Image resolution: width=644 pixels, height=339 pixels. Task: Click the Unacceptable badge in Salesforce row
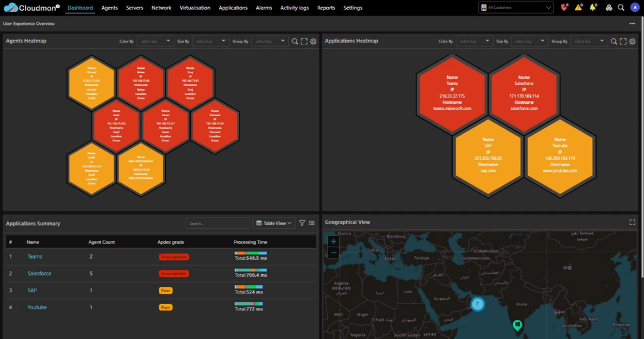click(174, 274)
